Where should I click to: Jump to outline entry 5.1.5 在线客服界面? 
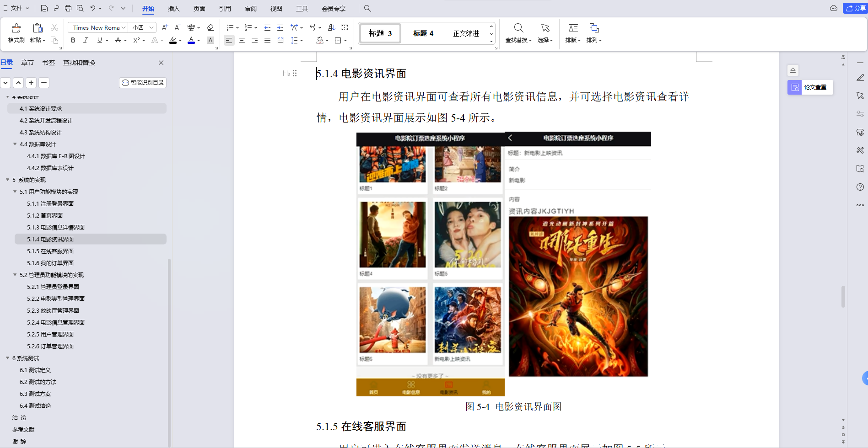point(50,251)
